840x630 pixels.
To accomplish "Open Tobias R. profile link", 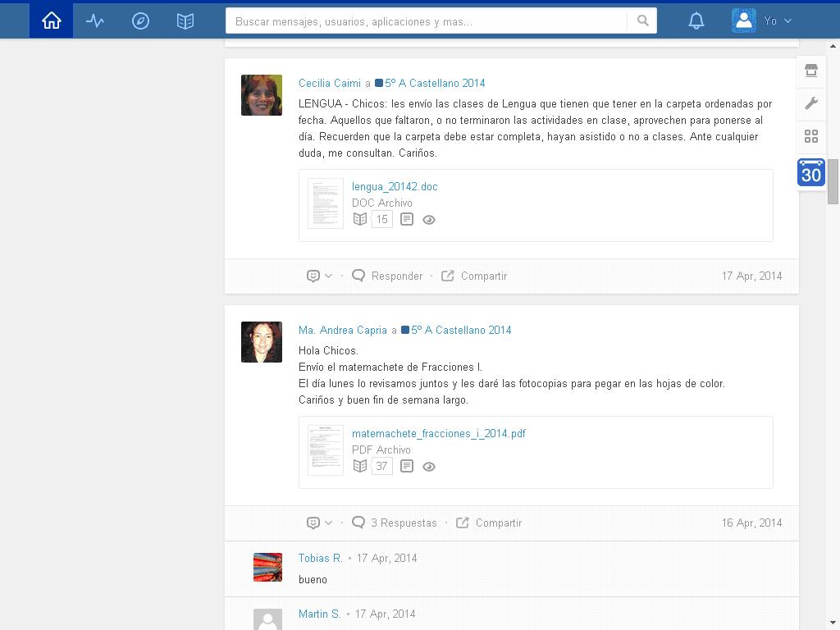I will [x=321, y=558].
